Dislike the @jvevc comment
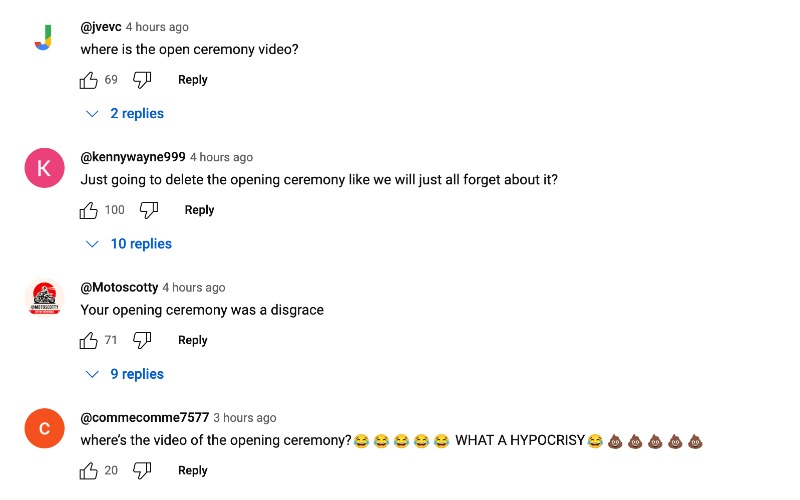 click(142, 80)
